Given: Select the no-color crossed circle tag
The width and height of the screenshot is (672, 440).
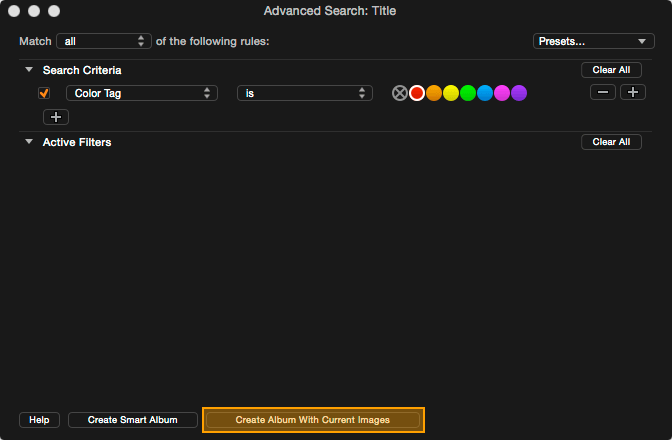Looking at the screenshot, I should coord(399,93).
